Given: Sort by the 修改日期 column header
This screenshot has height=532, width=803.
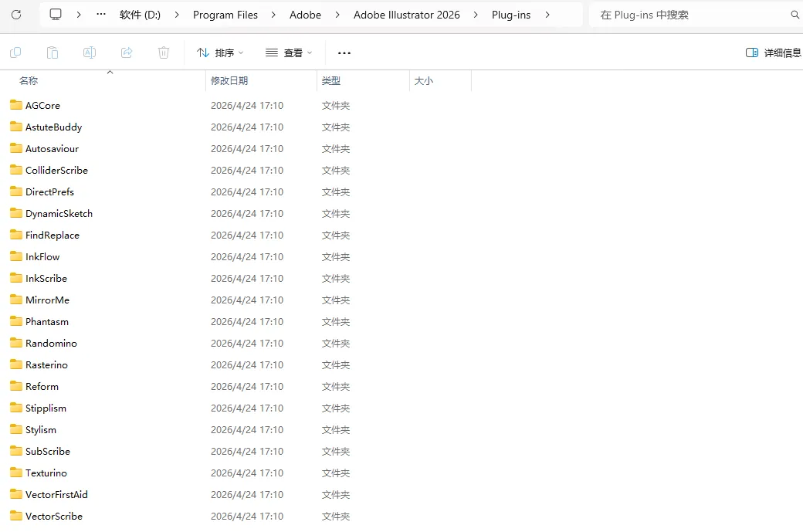Looking at the screenshot, I should click(229, 80).
